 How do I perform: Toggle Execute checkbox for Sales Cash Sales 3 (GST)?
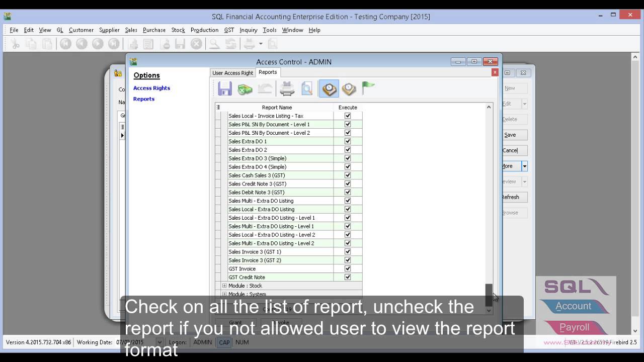[348, 175]
